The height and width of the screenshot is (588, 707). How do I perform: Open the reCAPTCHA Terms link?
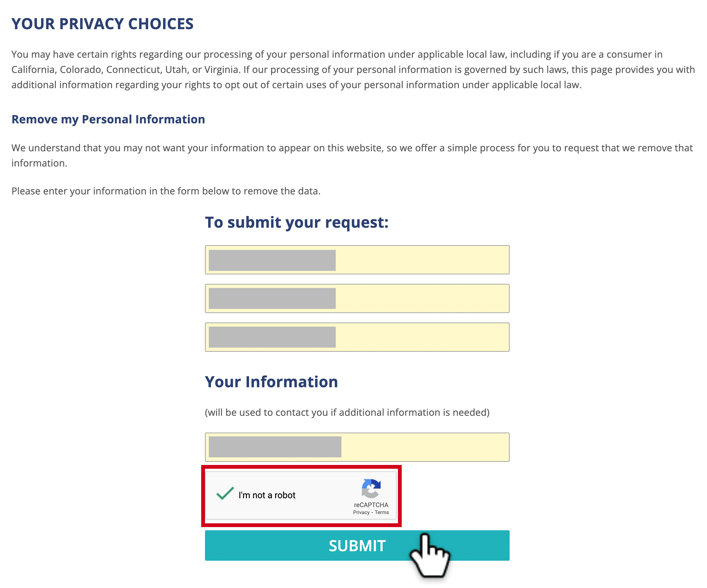(x=382, y=512)
